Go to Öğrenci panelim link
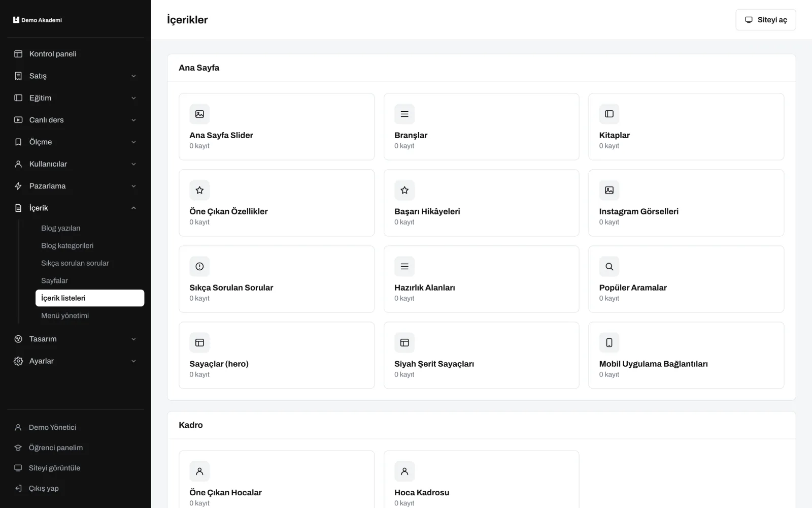 [76, 448]
